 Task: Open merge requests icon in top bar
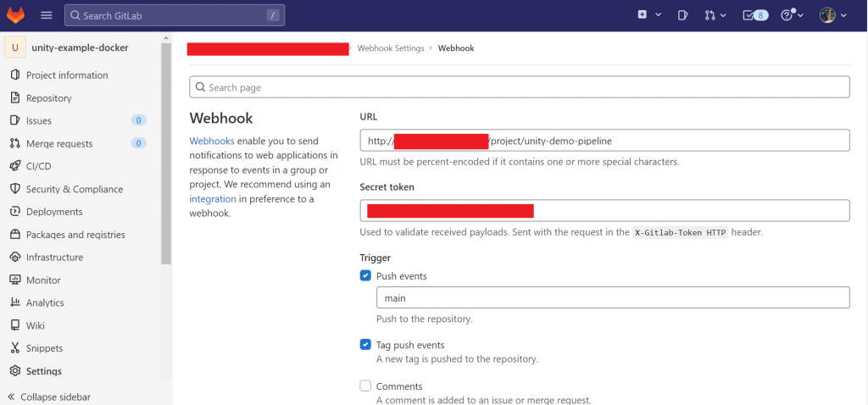point(709,15)
